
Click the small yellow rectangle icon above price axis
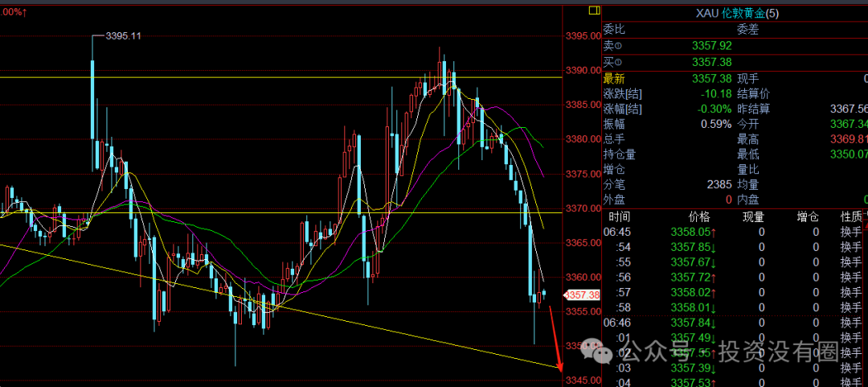pos(595,10)
